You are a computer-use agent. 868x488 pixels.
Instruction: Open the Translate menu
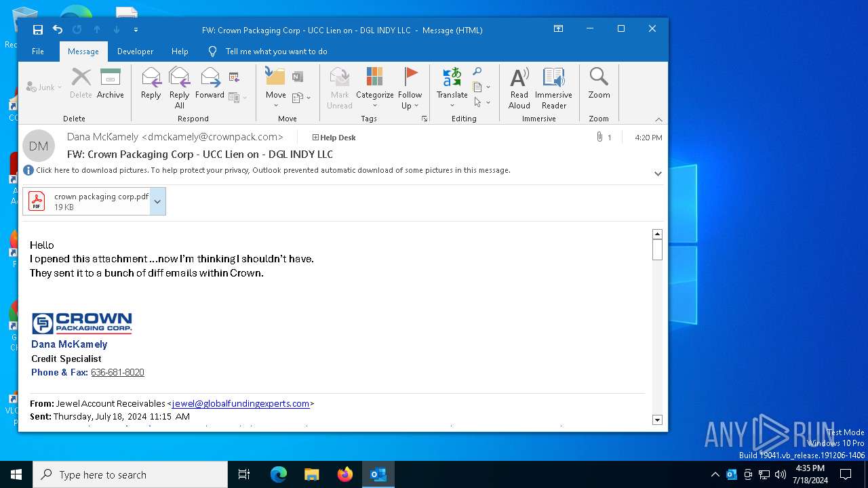[x=452, y=88]
